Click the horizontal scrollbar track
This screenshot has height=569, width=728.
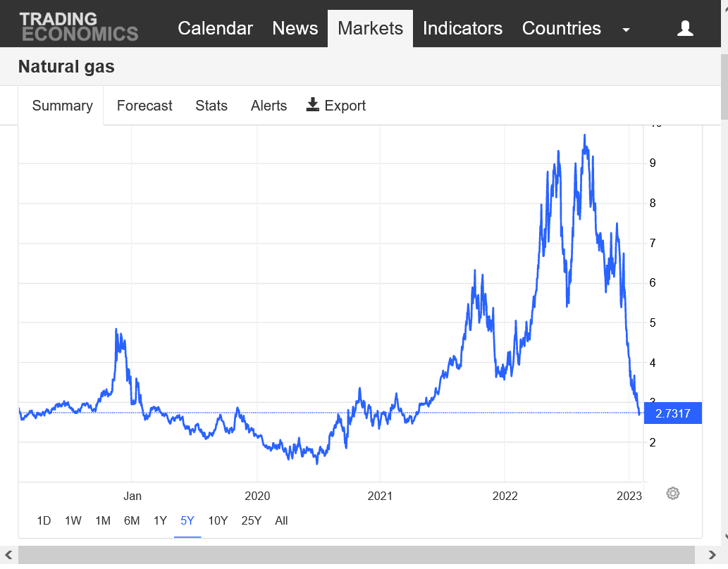356,555
